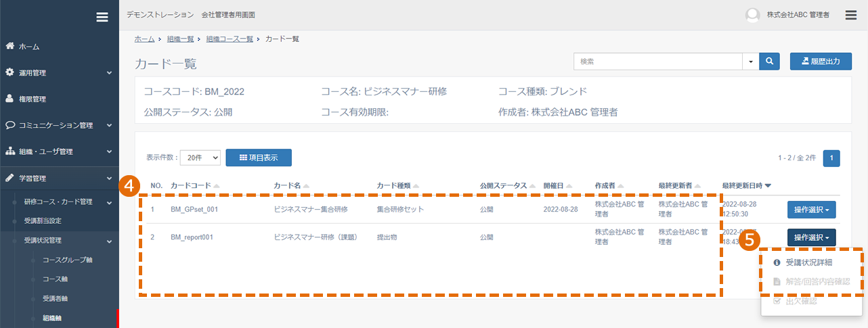Screen dimensions: 868x328
Task: Click the home icon in sidebar
Action: coord(9,46)
